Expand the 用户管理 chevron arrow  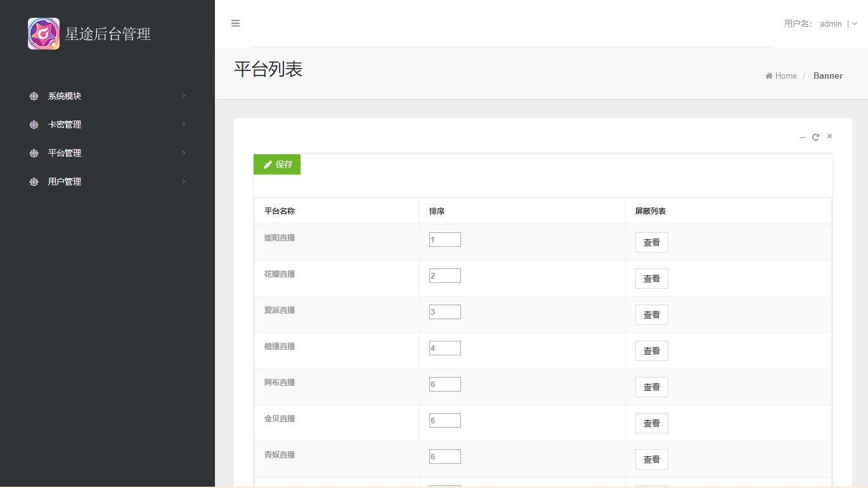[x=184, y=181]
